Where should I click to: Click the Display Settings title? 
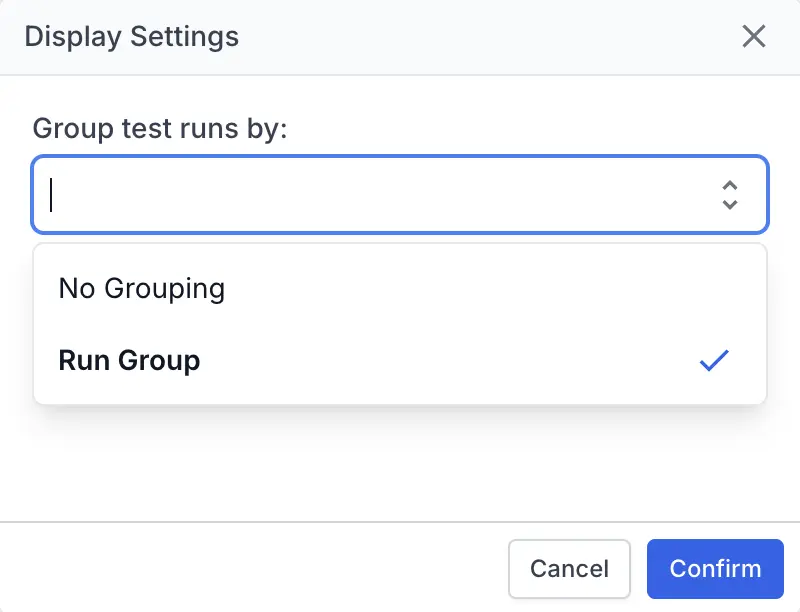[x=131, y=36]
